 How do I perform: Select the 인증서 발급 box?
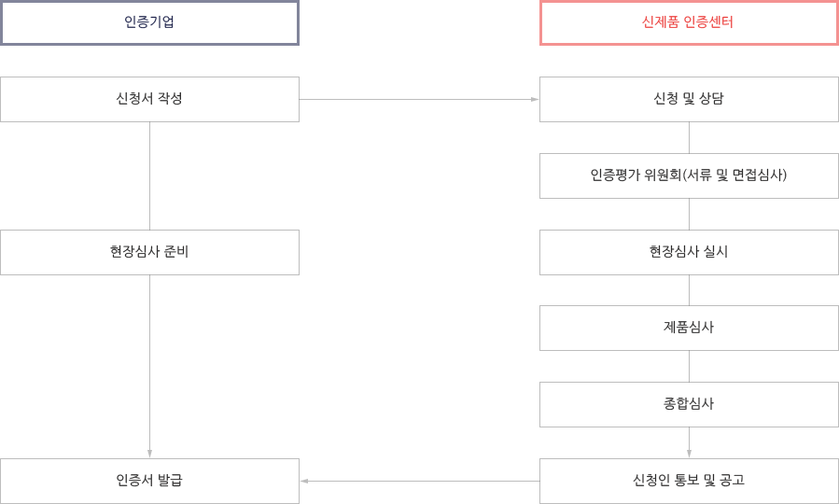149,481
